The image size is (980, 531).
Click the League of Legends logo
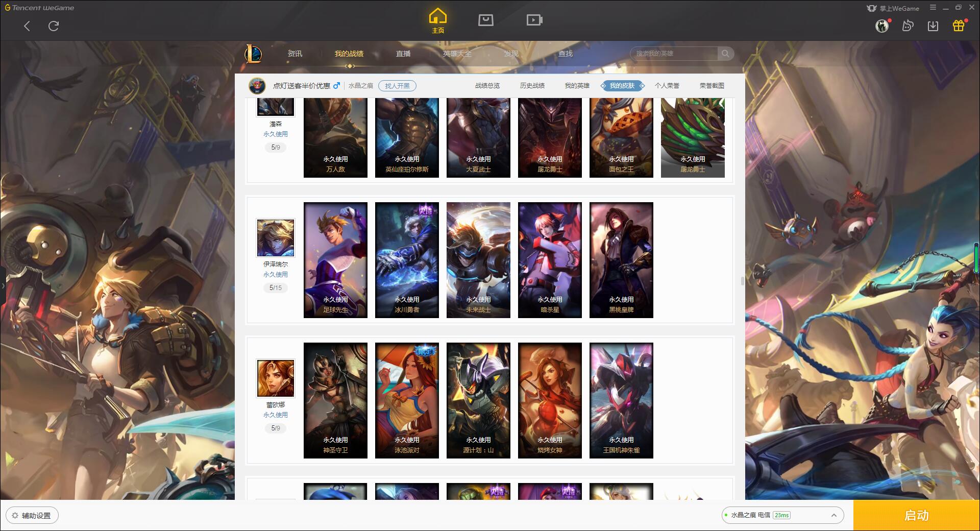point(253,54)
